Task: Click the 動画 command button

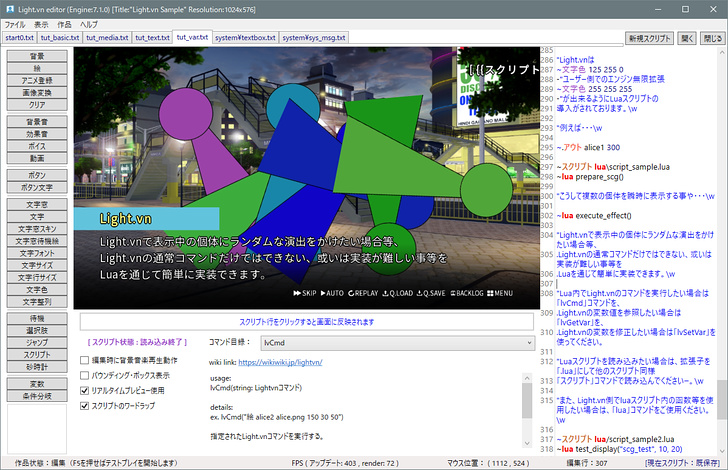Action: coord(37,158)
